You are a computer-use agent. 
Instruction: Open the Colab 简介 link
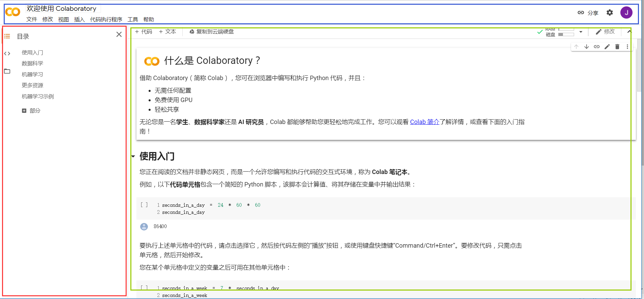click(x=425, y=122)
